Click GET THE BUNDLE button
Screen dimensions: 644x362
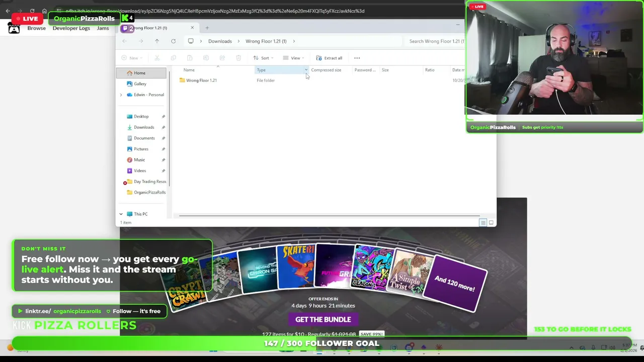(x=323, y=319)
